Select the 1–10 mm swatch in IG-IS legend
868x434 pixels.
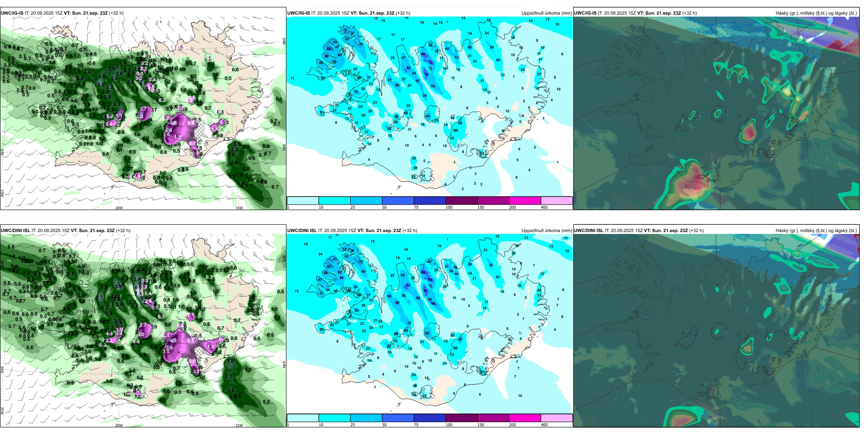click(x=303, y=201)
